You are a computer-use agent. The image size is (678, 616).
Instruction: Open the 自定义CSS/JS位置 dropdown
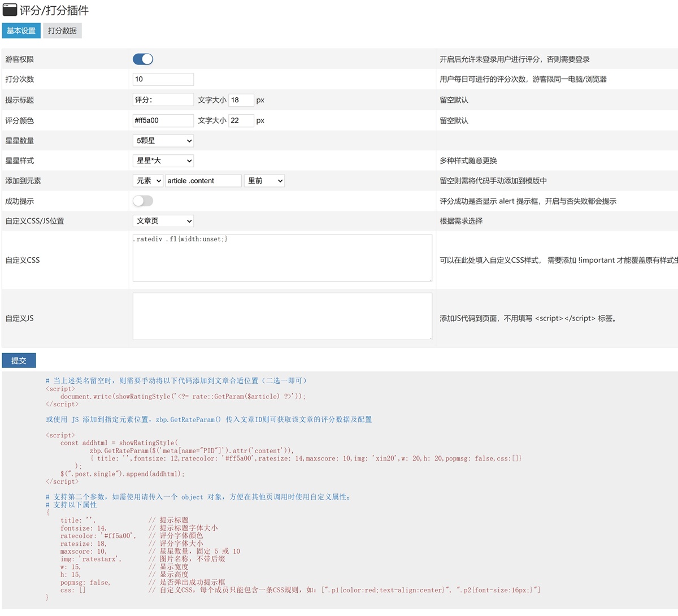(x=163, y=221)
